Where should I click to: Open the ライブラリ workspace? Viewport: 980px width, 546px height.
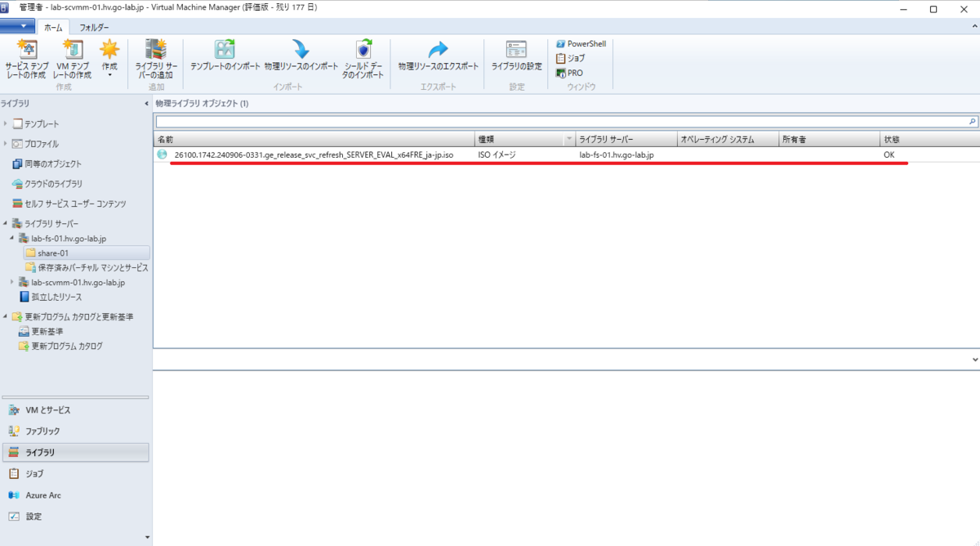(74, 452)
